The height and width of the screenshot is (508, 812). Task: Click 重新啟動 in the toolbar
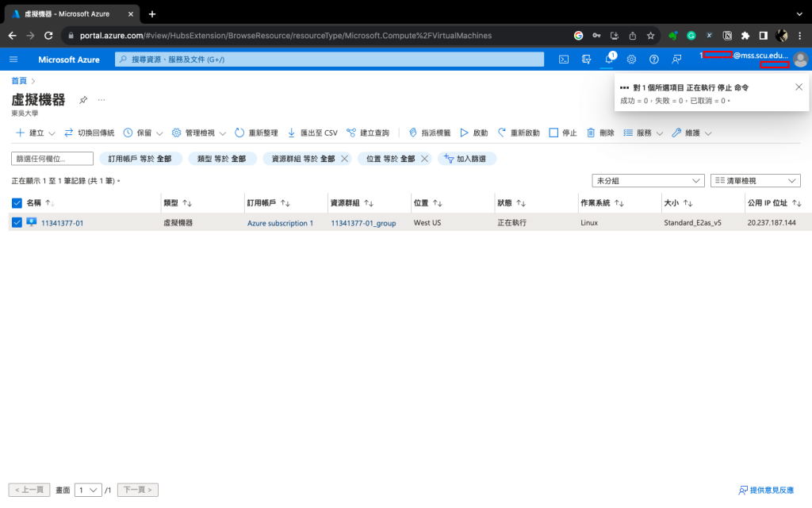(519, 133)
